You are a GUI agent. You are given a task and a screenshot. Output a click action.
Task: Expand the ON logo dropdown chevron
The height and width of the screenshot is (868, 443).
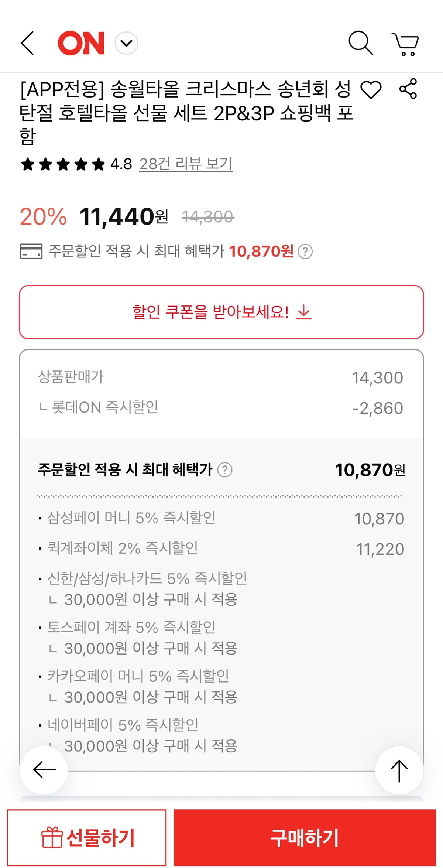tap(126, 44)
